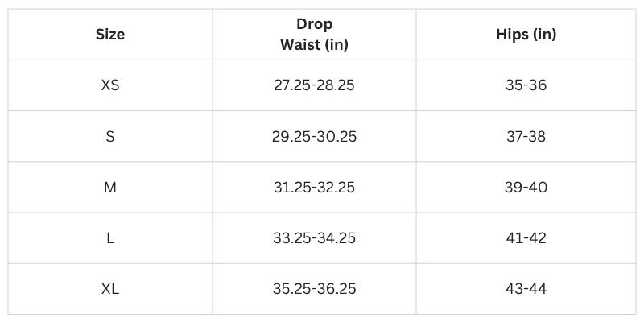The image size is (644, 322).
Task: Select the XS size cell
Action: tap(110, 85)
